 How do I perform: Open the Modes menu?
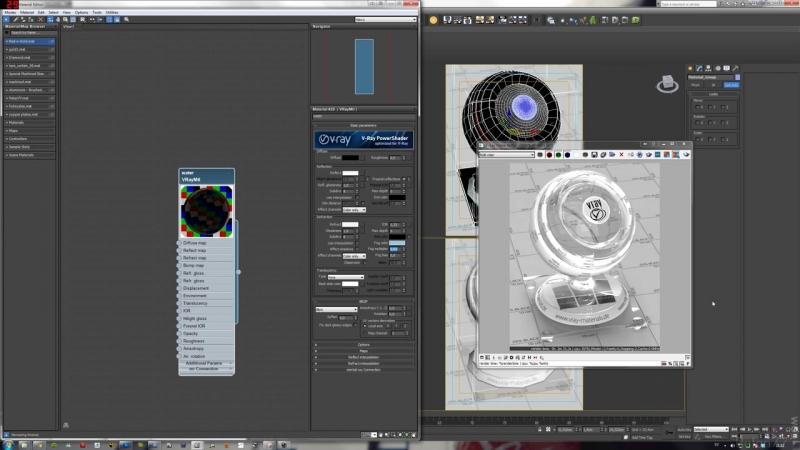click(x=10, y=12)
